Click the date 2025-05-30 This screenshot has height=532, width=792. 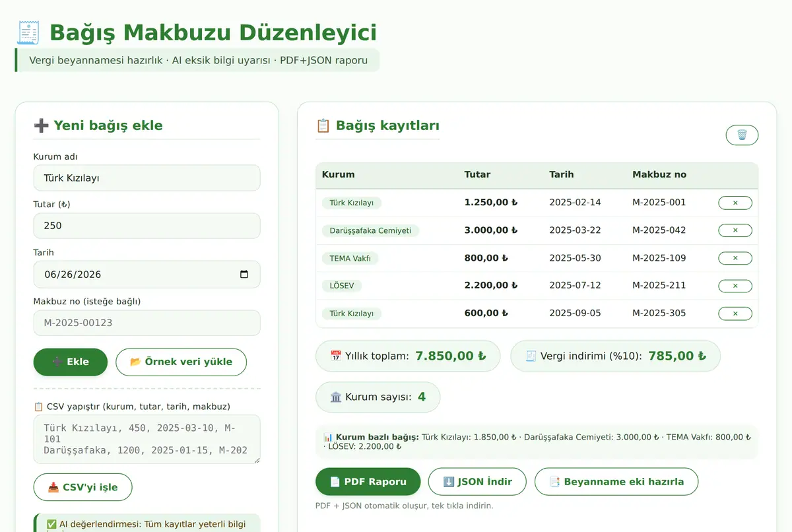pos(575,258)
